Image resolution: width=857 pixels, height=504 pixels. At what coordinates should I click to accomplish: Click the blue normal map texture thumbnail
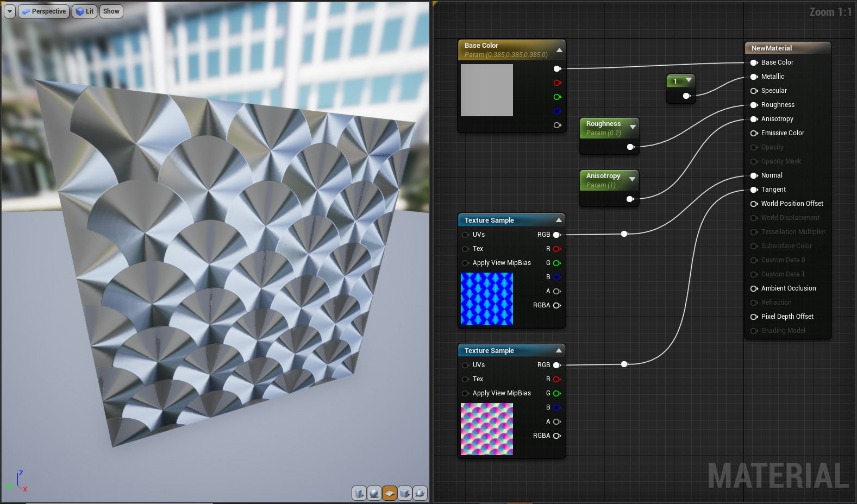pos(487,299)
